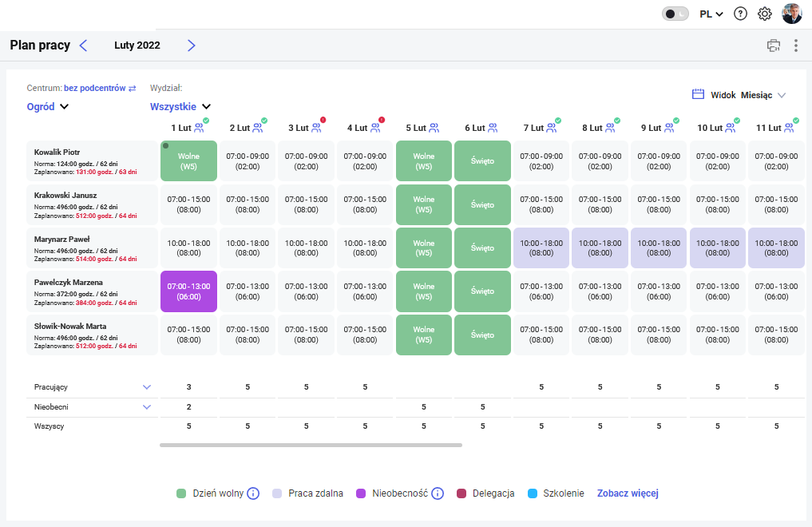Click the Praca zdalna legend label
The height and width of the screenshot is (527, 812).
[316, 493]
